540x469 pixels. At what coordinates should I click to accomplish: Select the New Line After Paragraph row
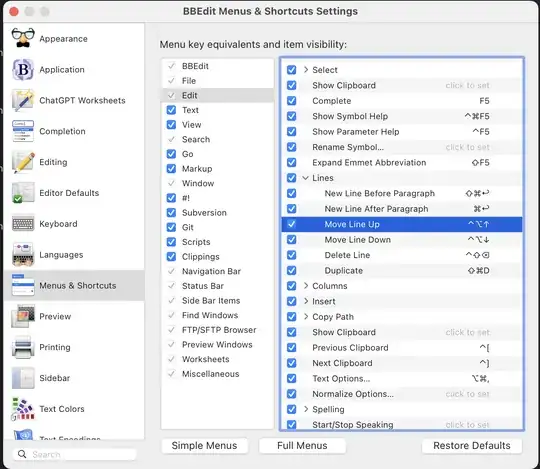coord(402,209)
